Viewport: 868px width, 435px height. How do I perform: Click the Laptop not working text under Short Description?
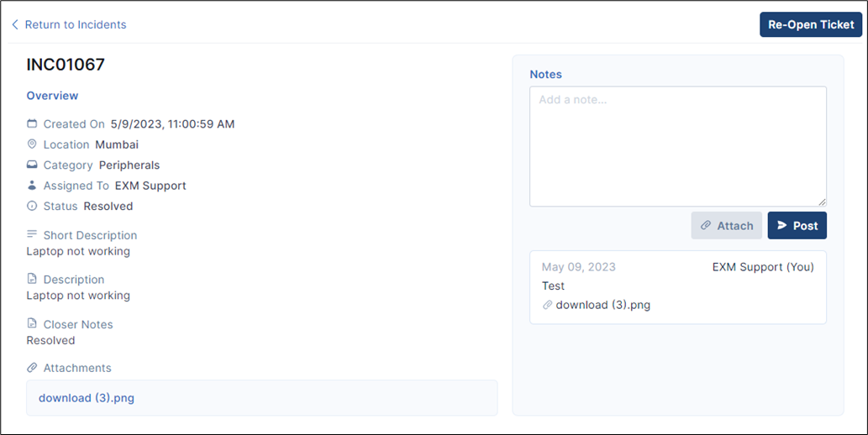click(78, 251)
